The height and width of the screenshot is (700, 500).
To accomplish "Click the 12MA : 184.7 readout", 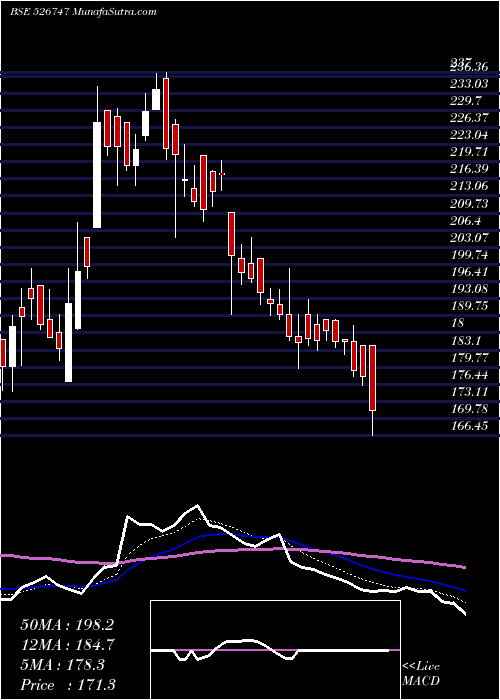I will pos(68,645).
